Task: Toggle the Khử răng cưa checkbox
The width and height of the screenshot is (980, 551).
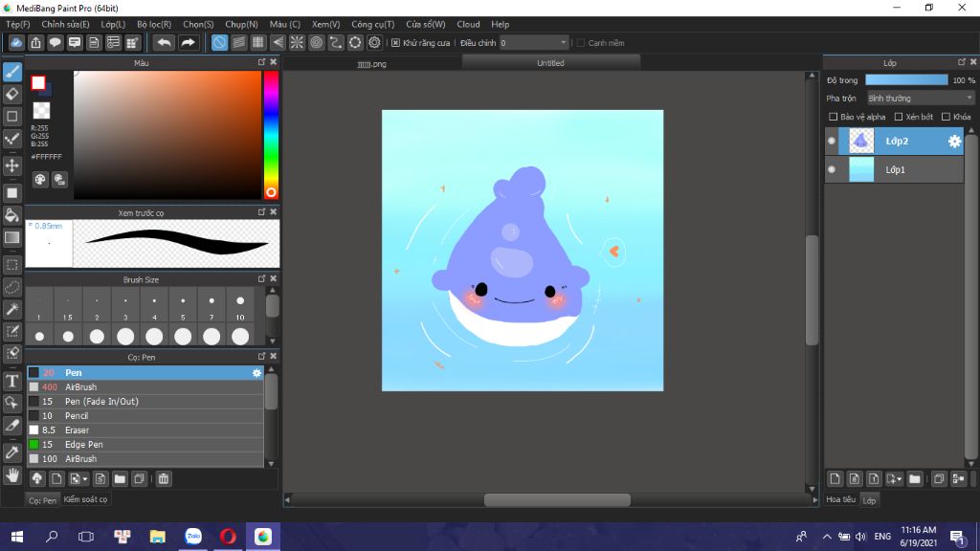Action: [395, 43]
